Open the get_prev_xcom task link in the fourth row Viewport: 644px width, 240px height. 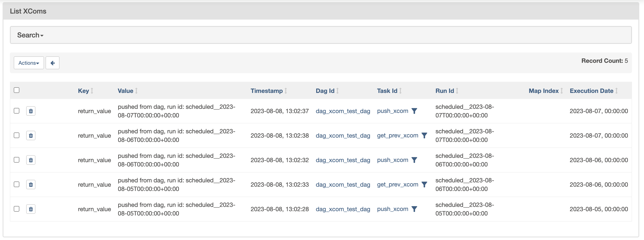point(397,185)
